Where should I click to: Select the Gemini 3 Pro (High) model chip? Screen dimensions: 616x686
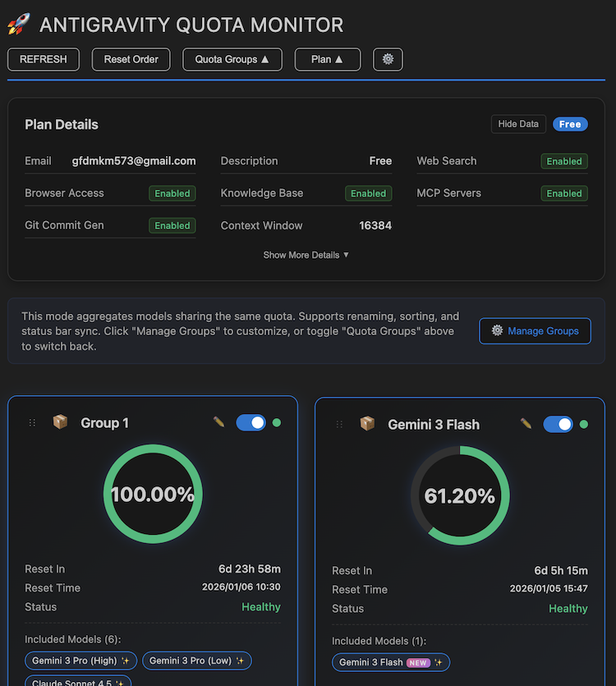click(x=81, y=661)
